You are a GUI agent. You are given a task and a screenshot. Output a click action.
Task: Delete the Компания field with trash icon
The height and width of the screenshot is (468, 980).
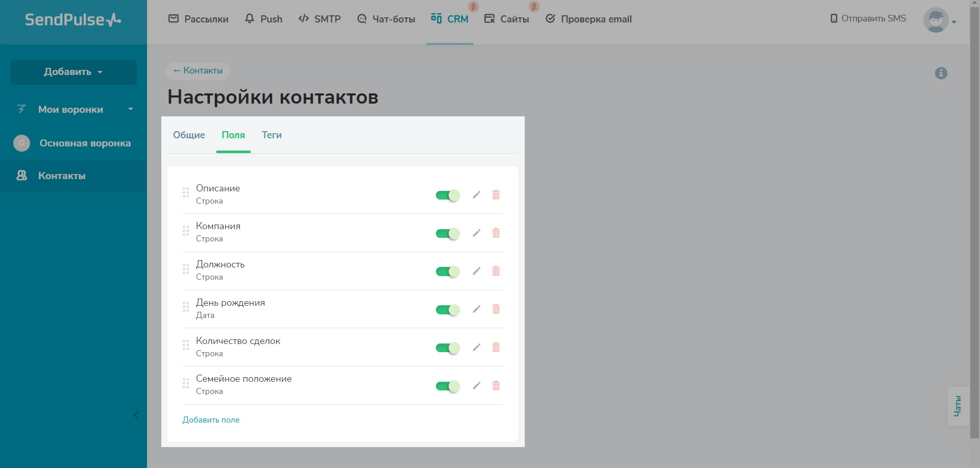(496, 233)
